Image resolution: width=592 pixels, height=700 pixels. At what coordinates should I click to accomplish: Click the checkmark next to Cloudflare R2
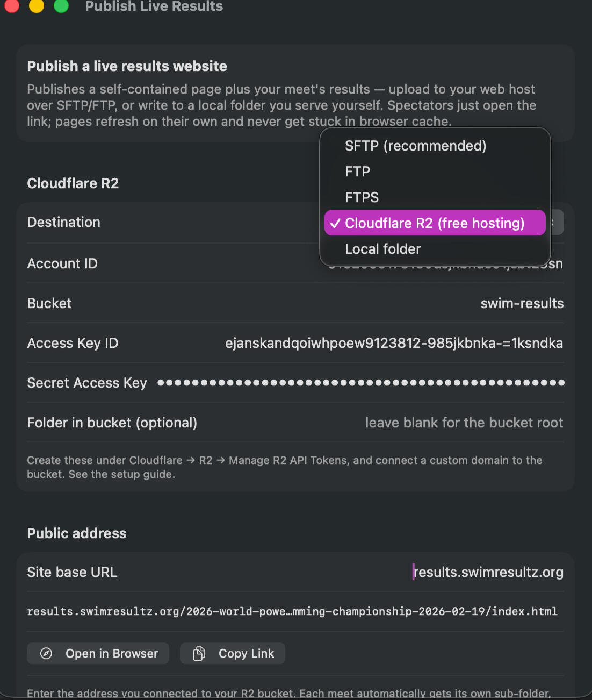[x=335, y=223]
